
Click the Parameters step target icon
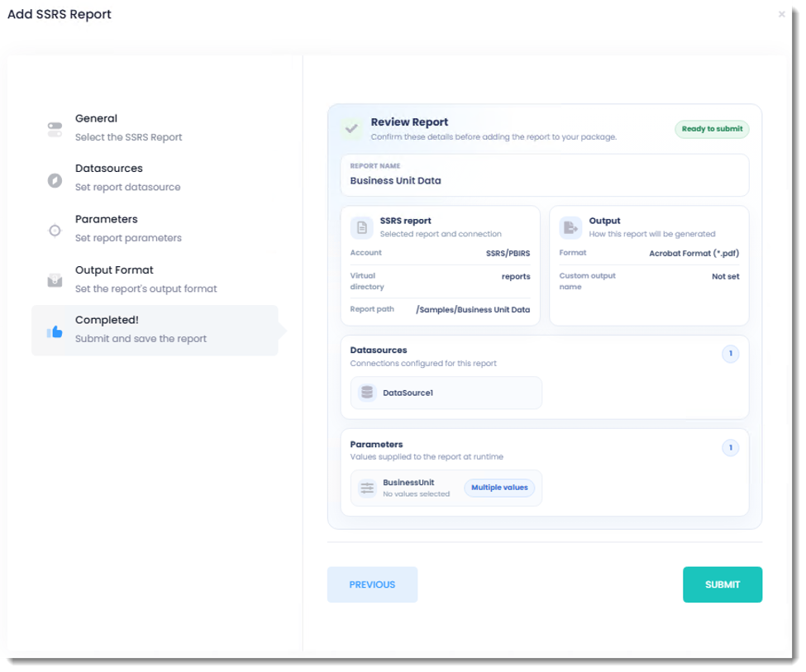click(55, 231)
